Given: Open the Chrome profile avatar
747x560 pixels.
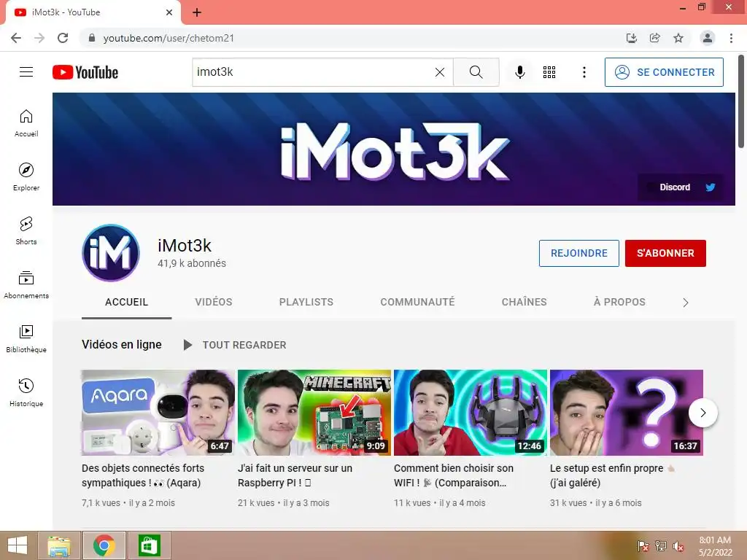Looking at the screenshot, I should [708, 38].
